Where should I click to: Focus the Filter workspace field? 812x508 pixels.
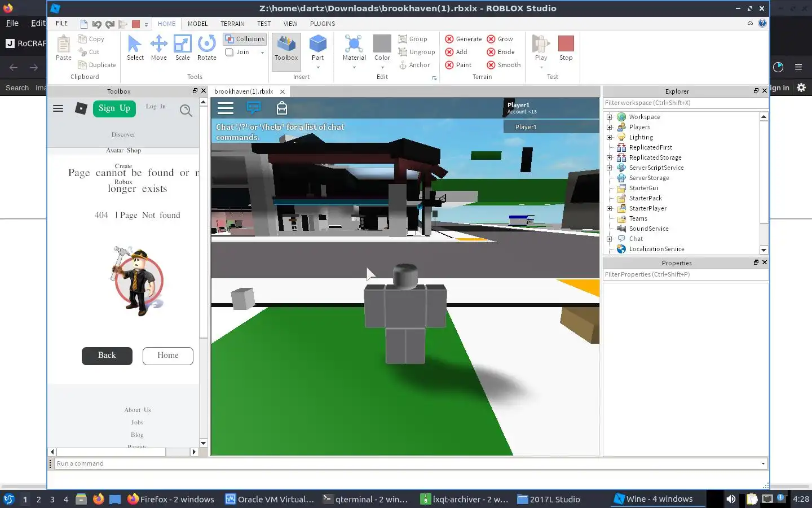(685, 103)
